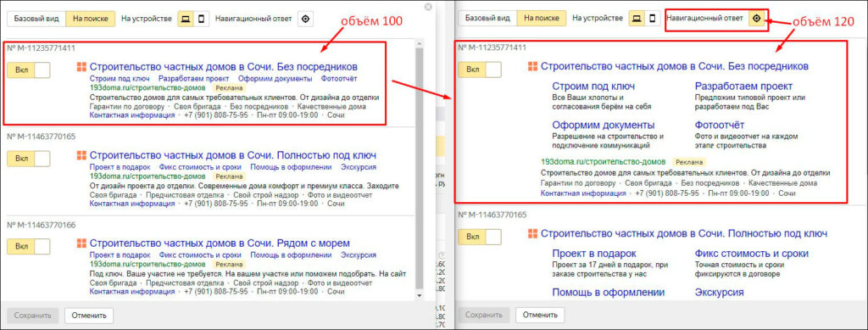Open 'Рядом с морем' ad title
The width and height of the screenshot is (868, 330).
click(220, 243)
